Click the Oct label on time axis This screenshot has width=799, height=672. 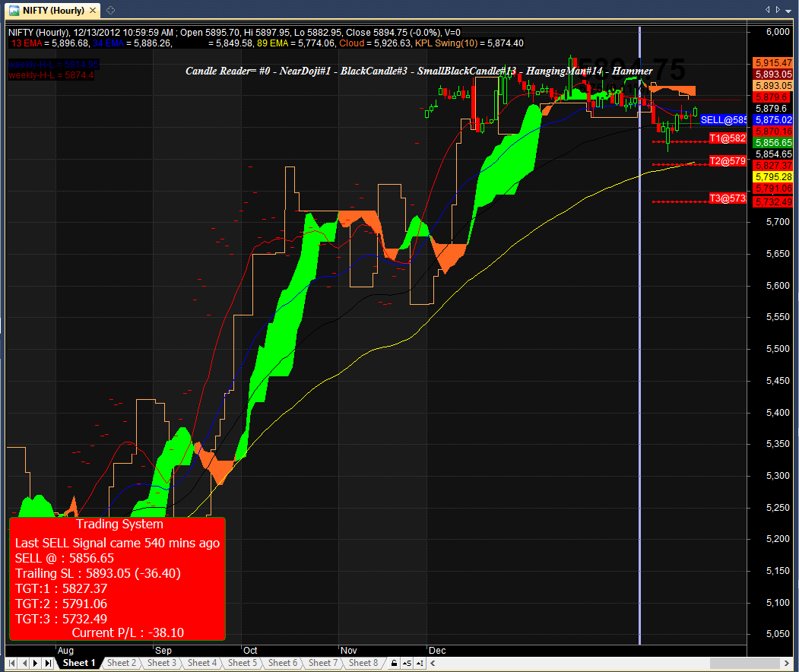(250, 651)
